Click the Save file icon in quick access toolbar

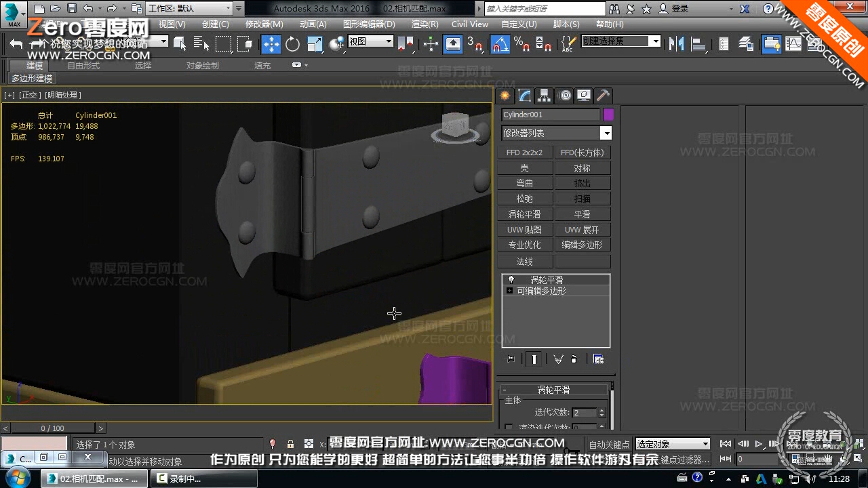click(71, 9)
